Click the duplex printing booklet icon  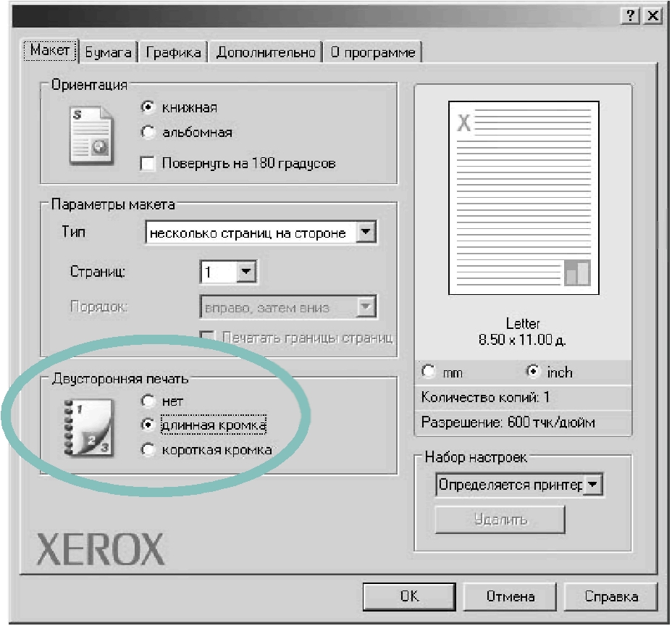point(86,429)
